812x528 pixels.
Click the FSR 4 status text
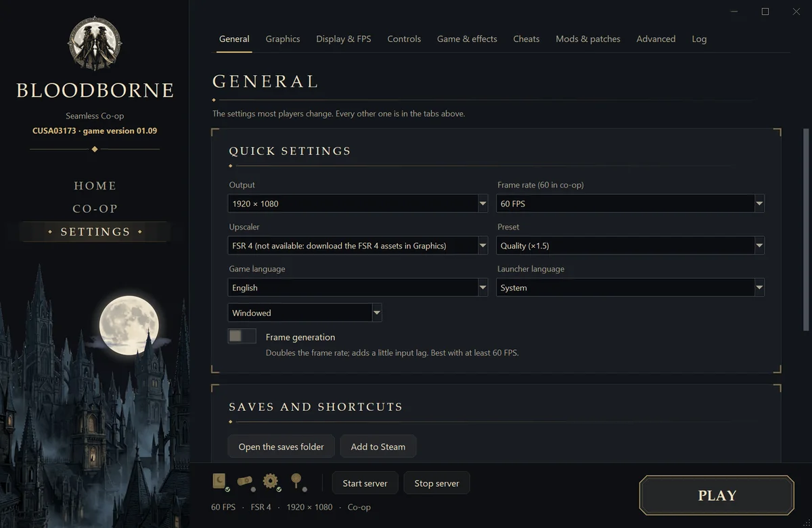[x=261, y=507]
